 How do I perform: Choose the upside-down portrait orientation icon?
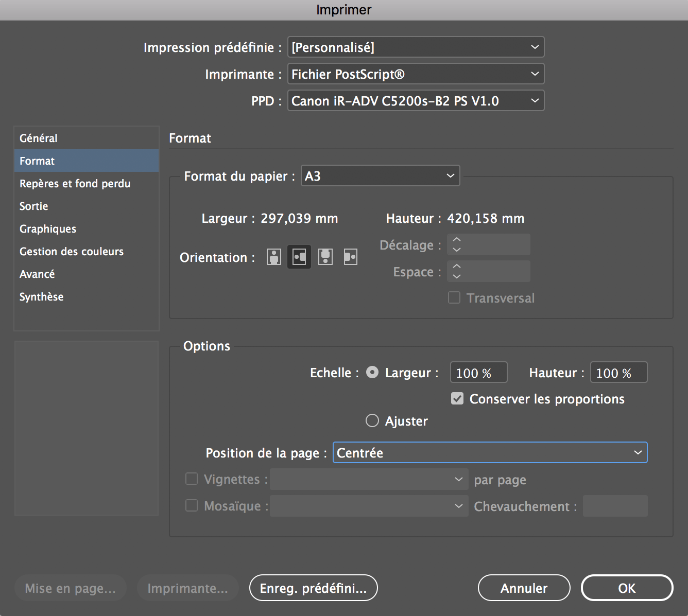click(x=325, y=257)
